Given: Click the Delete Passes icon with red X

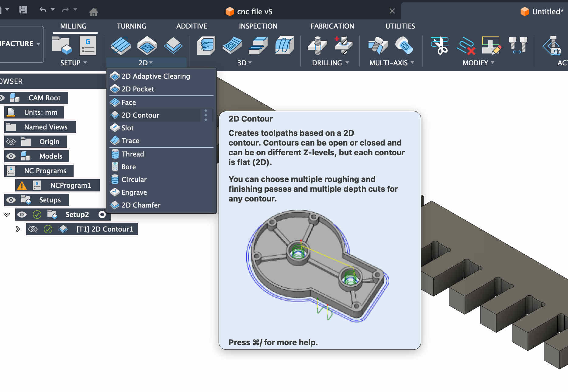Looking at the screenshot, I should (466, 46).
